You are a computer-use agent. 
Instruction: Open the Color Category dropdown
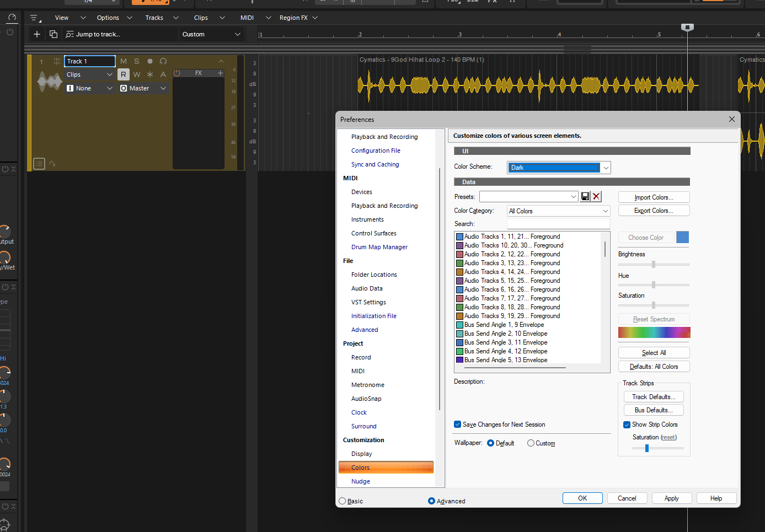pyautogui.click(x=559, y=211)
